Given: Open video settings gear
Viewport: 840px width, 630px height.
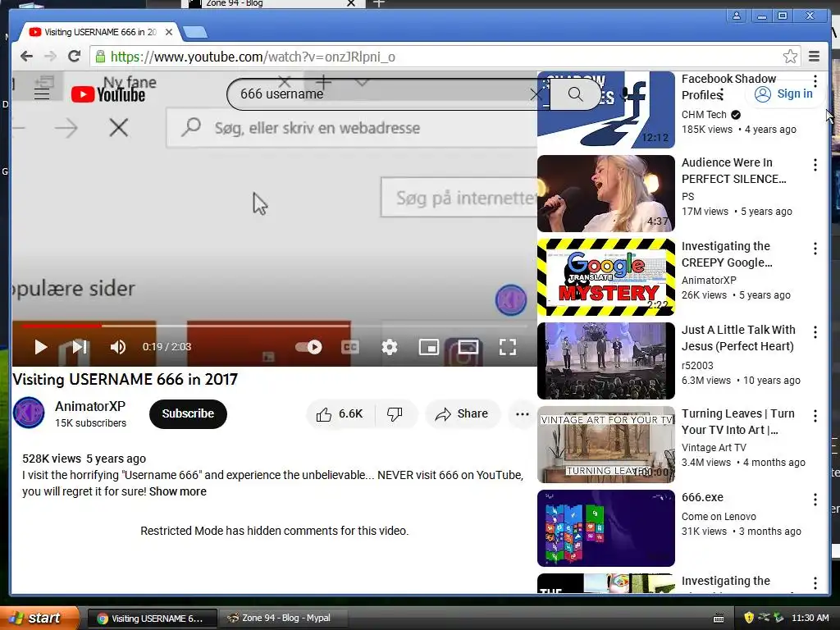Looking at the screenshot, I should pos(390,347).
